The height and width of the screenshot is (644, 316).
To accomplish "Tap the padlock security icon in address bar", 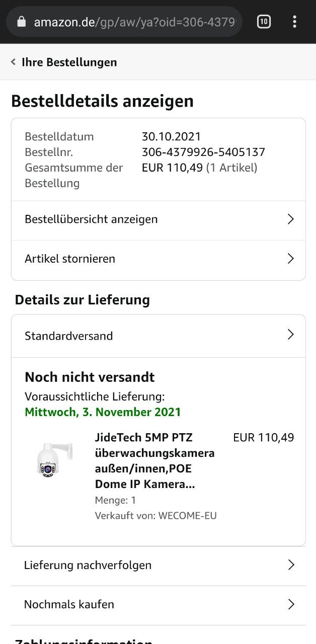I will coord(21,22).
